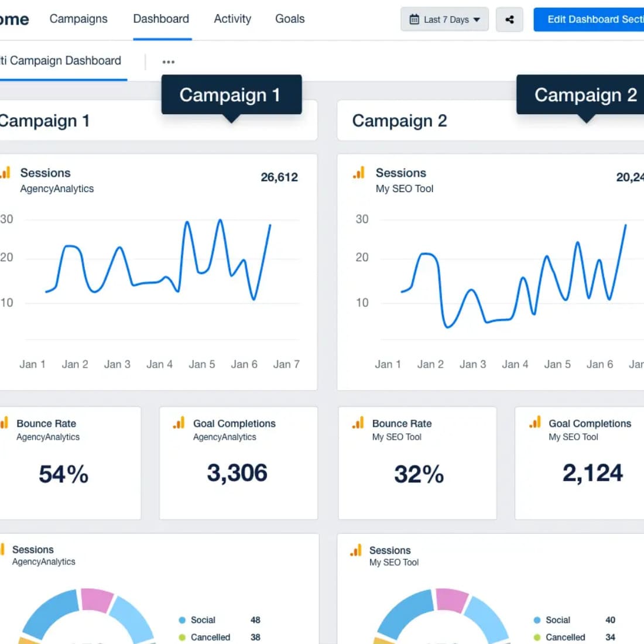Select the Dashboard tab
This screenshot has height=644, width=644.
click(x=161, y=19)
